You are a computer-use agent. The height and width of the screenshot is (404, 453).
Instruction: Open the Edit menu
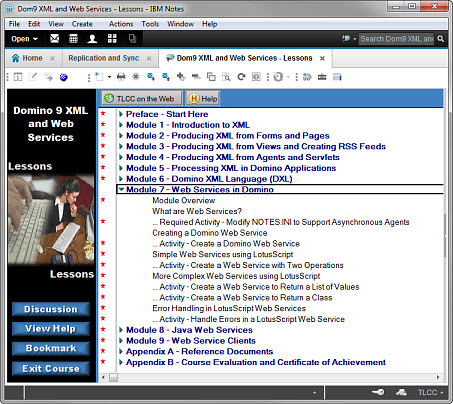click(34, 24)
